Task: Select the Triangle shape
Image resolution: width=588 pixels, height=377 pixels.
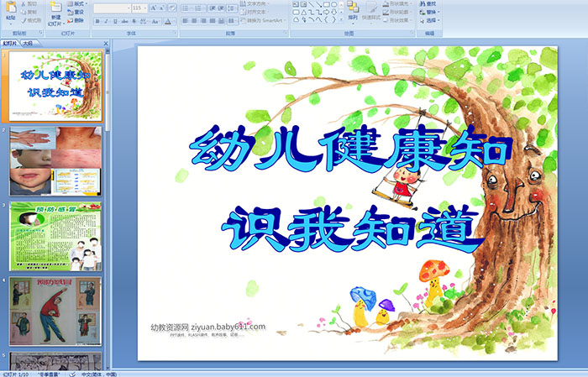Action: coord(304,13)
